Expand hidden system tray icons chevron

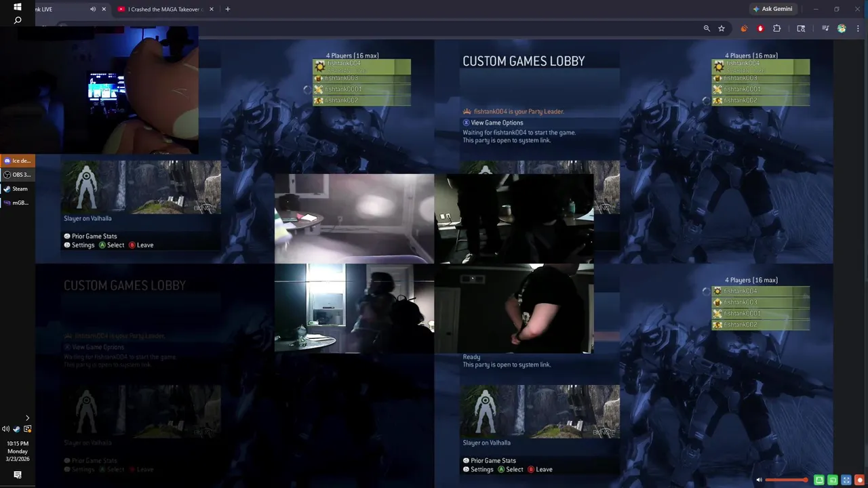pos(27,418)
